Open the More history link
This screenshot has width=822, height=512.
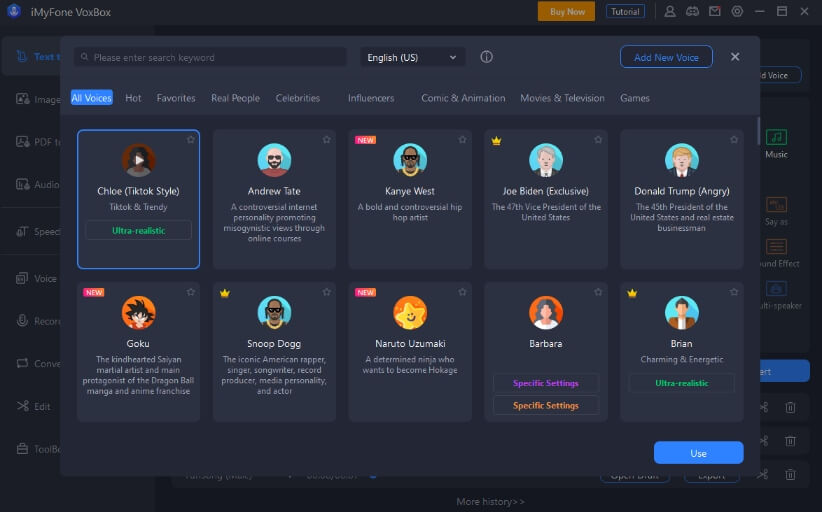coord(490,502)
